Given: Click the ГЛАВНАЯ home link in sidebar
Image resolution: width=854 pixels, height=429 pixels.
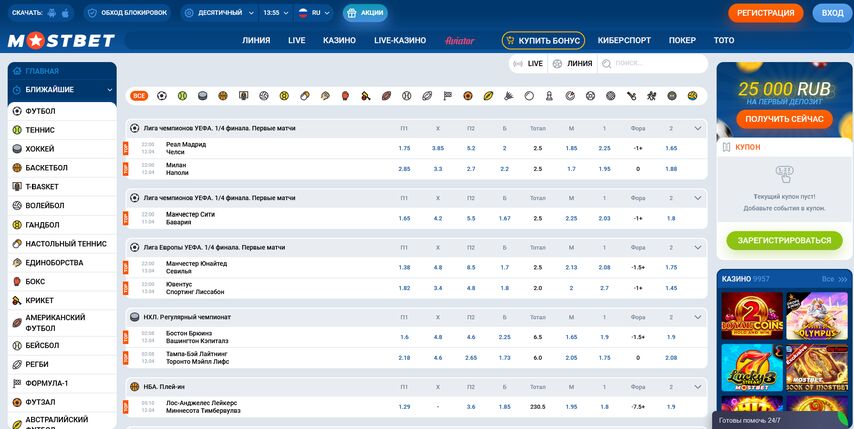Looking at the screenshot, I should (62, 71).
